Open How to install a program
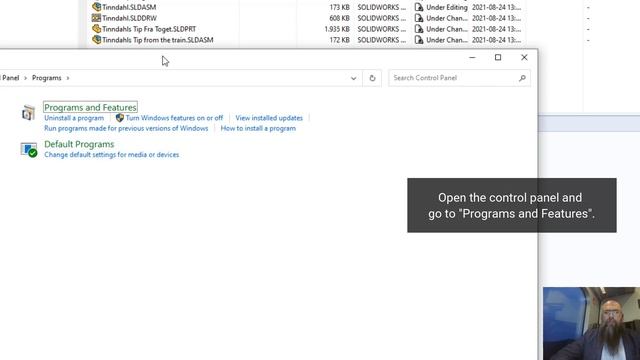Image resolution: width=640 pixels, height=360 pixels. pyautogui.click(x=258, y=128)
